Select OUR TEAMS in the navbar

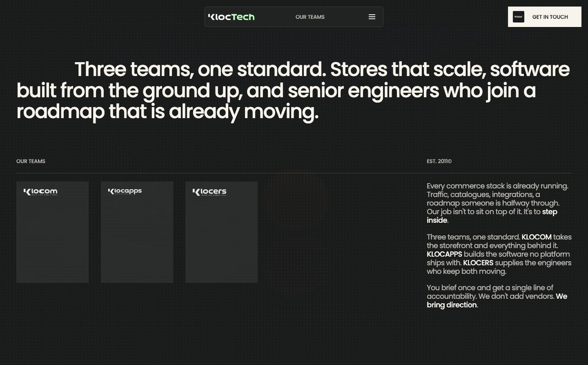tap(310, 17)
